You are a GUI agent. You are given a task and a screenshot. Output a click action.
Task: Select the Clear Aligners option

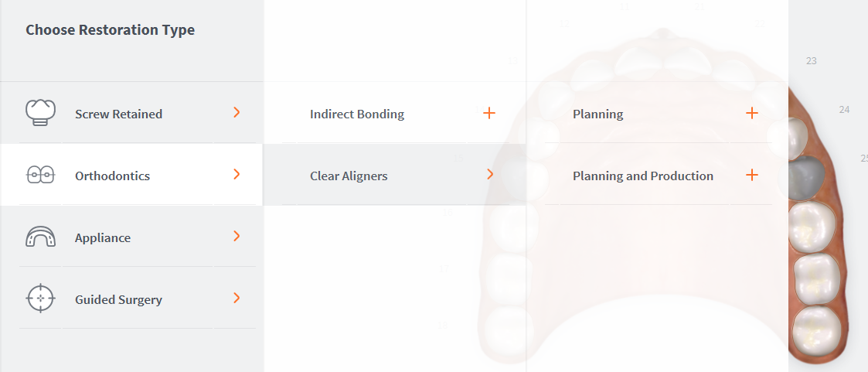(x=349, y=176)
